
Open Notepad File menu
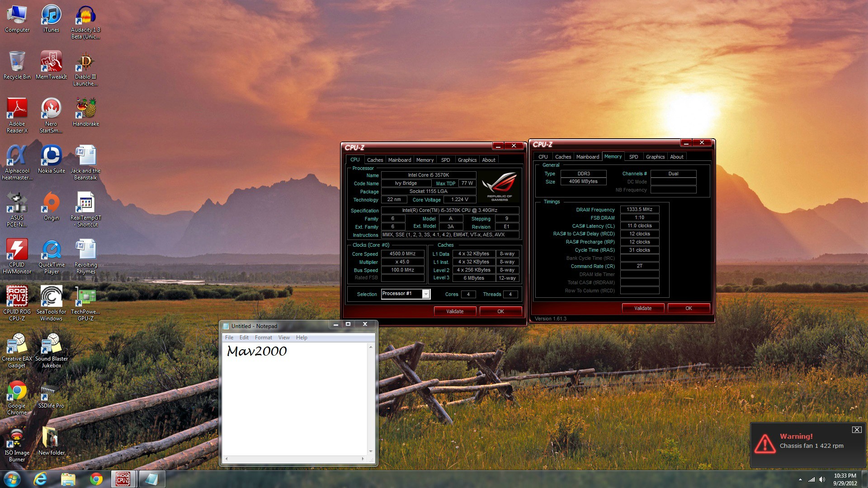point(229,338)
